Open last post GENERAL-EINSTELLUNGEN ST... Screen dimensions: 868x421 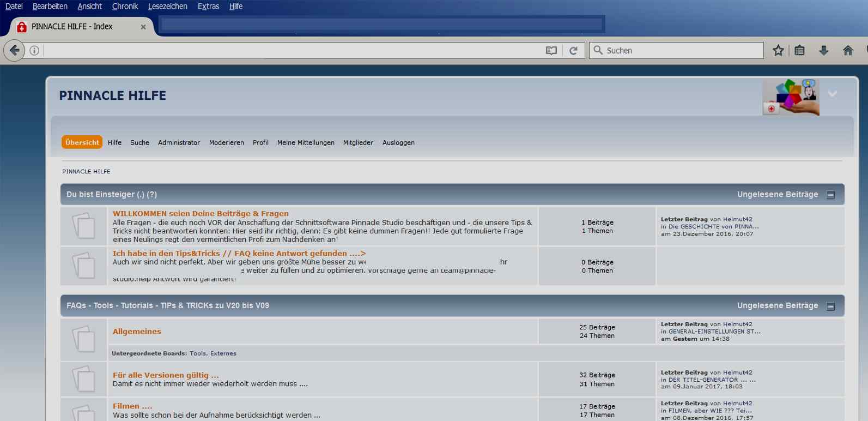(x=714, y=332)
